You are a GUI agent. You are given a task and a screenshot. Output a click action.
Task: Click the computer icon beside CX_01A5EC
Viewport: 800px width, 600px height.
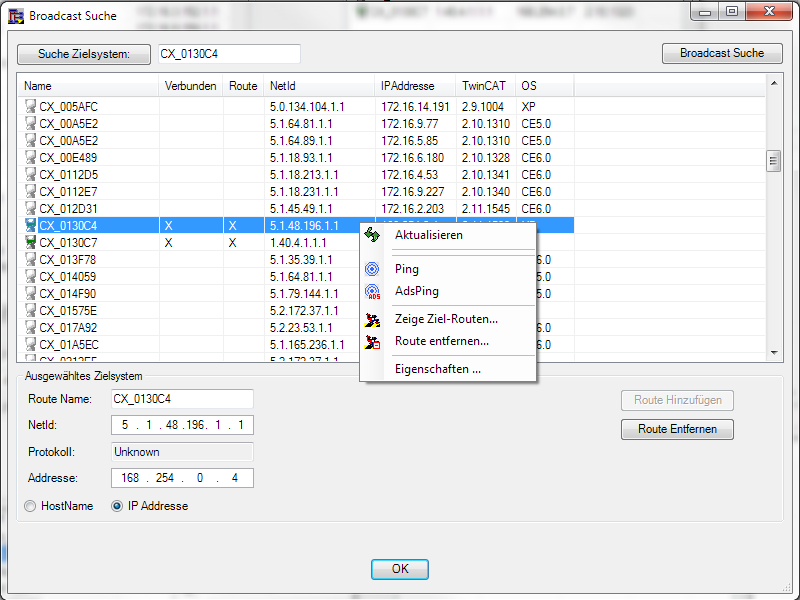click(x=31, y=345)
